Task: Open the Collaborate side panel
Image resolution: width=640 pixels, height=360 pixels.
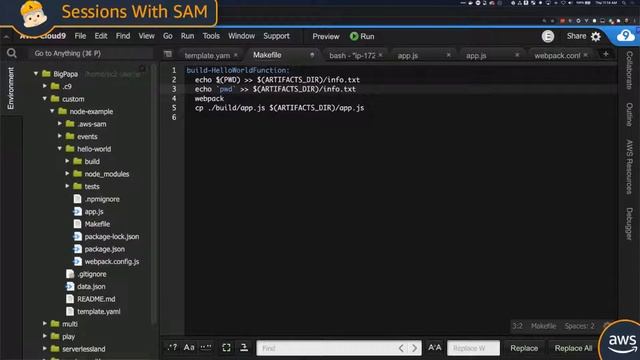Action: click(x=629, y=70)
